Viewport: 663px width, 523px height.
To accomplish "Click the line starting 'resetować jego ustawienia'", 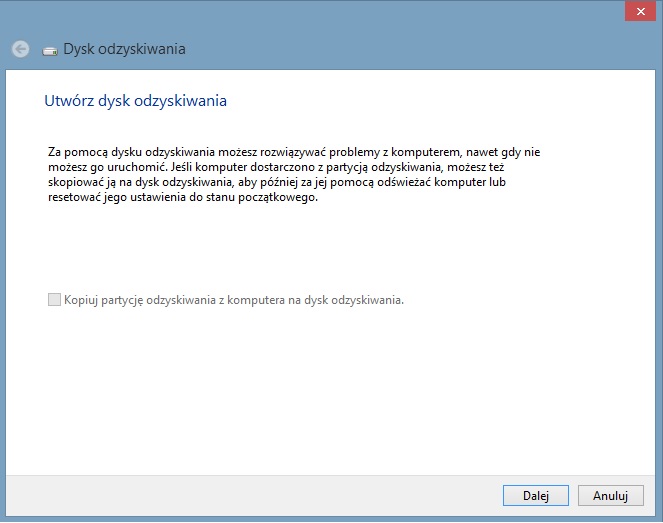I will (183, 197).
